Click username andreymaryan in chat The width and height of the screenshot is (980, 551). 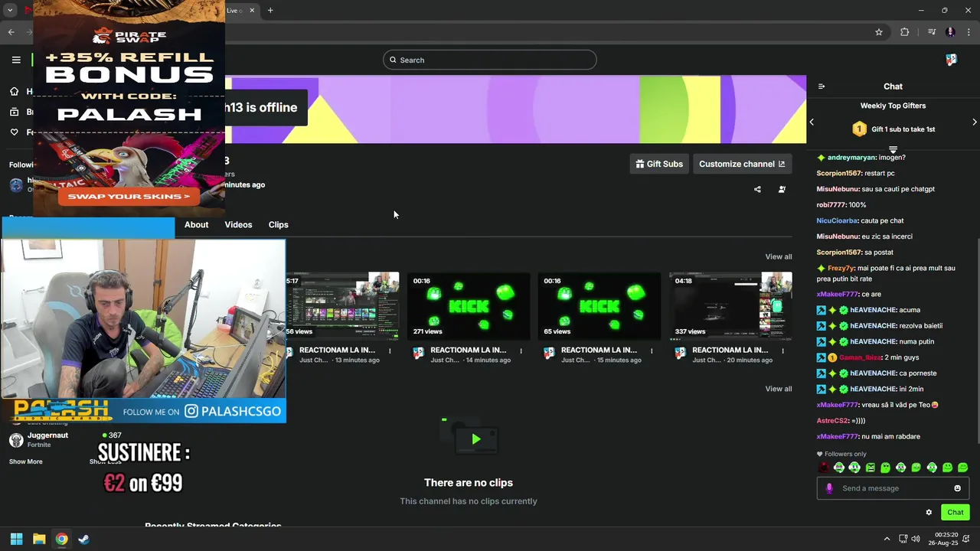tap(851, 158)
